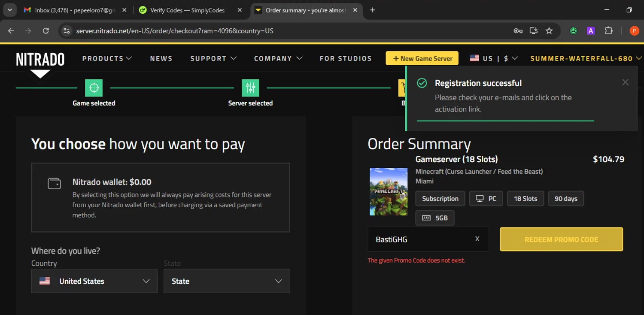The height and width of the screenshot is (315, 644).
Task: Open the News page
Action: click(x=161, y=58)
